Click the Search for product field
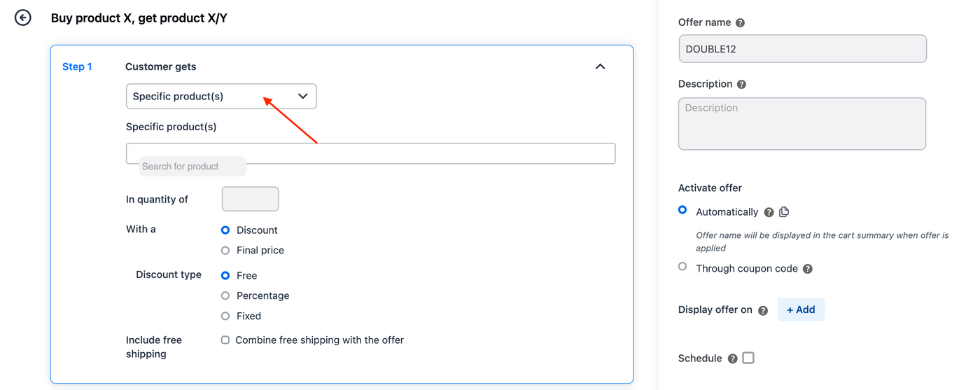 [x=370, y=154]
